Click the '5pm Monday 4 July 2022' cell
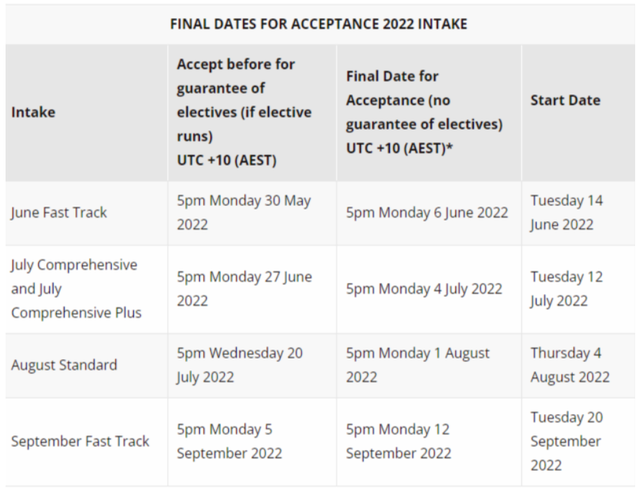 click(x=424, y=289)
